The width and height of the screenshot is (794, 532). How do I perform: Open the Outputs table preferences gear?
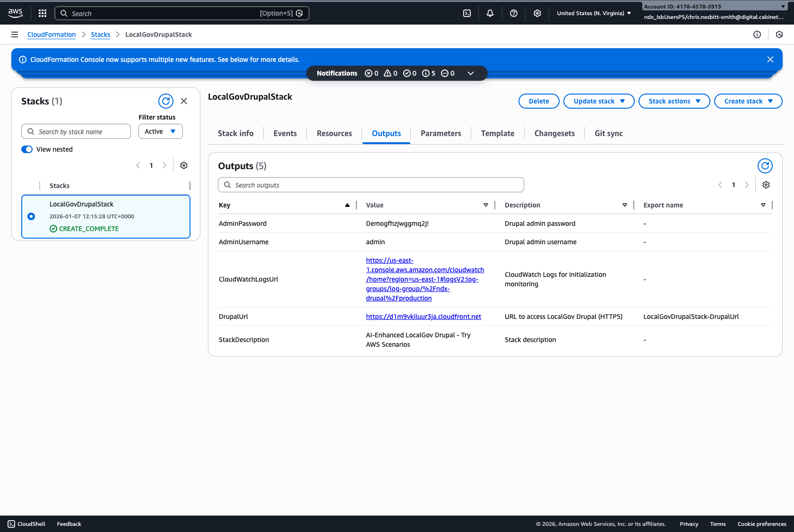pos(766,185)
